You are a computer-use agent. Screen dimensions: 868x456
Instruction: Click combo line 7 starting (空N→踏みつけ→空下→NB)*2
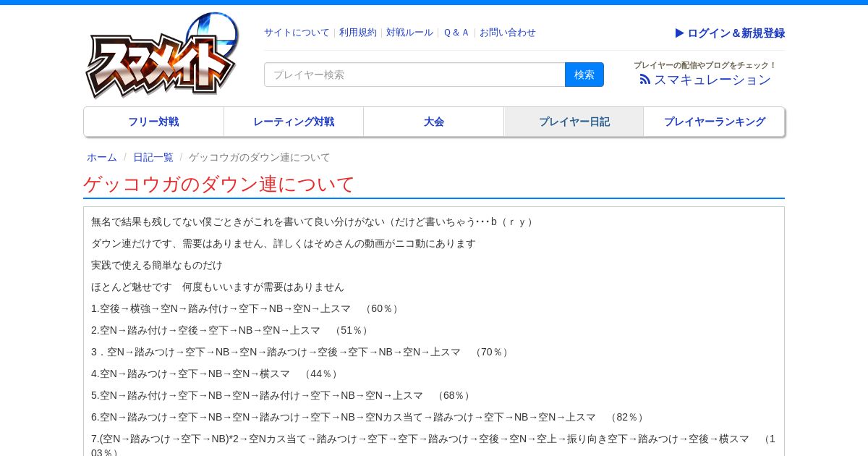click(x=433, y=444)
